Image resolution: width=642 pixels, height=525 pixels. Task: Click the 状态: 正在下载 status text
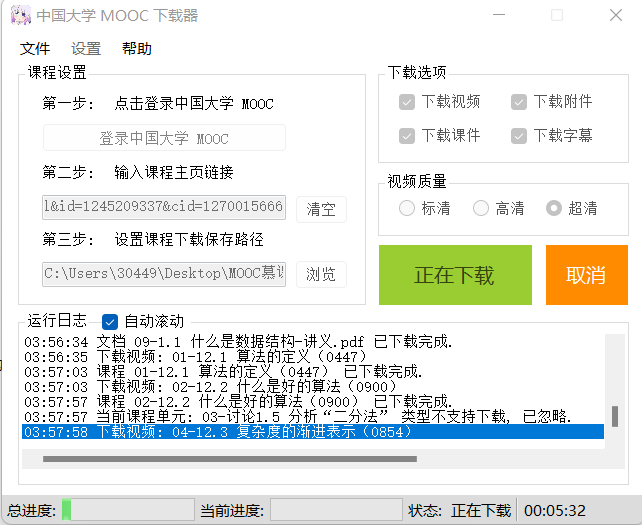(x=459, y=511)
